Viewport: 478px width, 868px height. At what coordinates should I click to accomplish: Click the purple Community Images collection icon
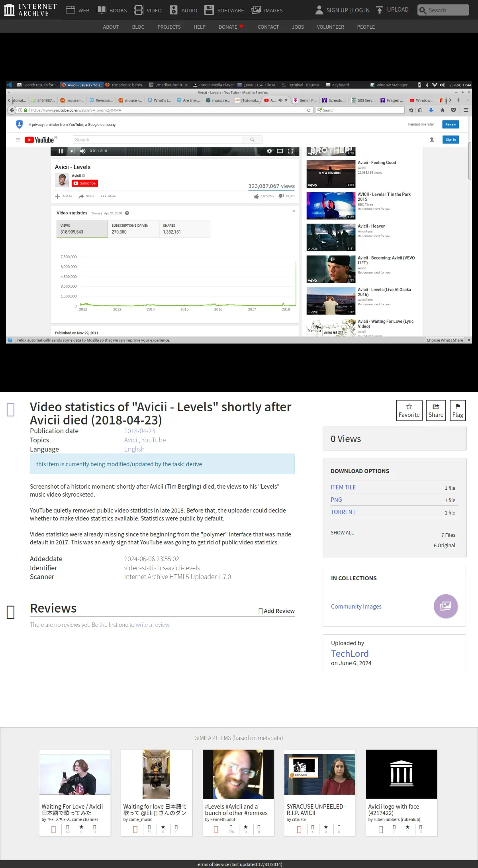click(445, 606)
